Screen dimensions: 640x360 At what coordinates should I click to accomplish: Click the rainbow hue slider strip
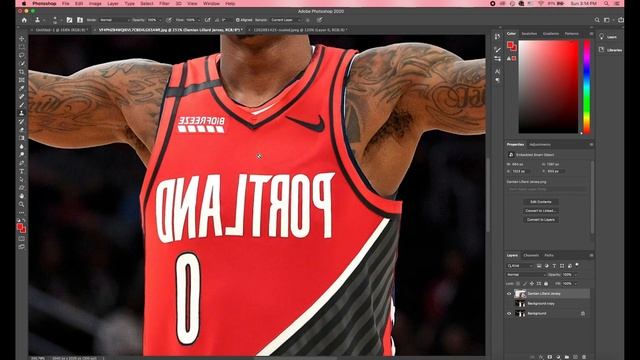(x=587, y=87)
